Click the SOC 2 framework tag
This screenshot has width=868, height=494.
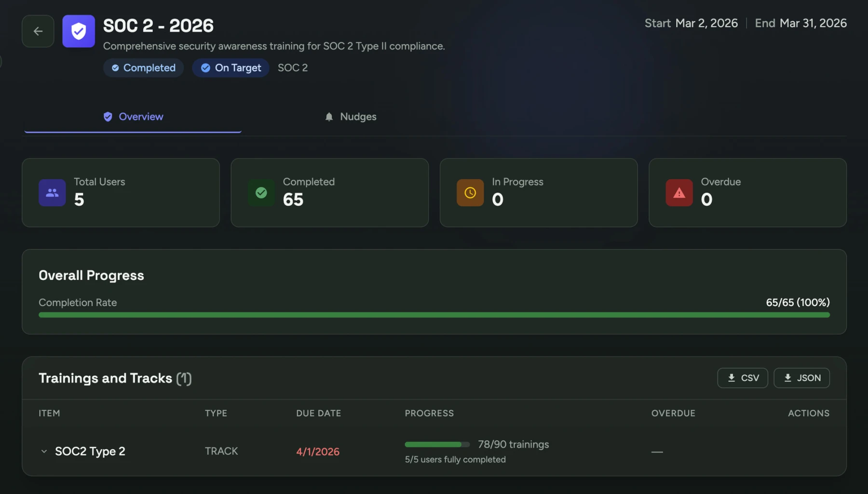pyautogui.click(x=293, y=68)
